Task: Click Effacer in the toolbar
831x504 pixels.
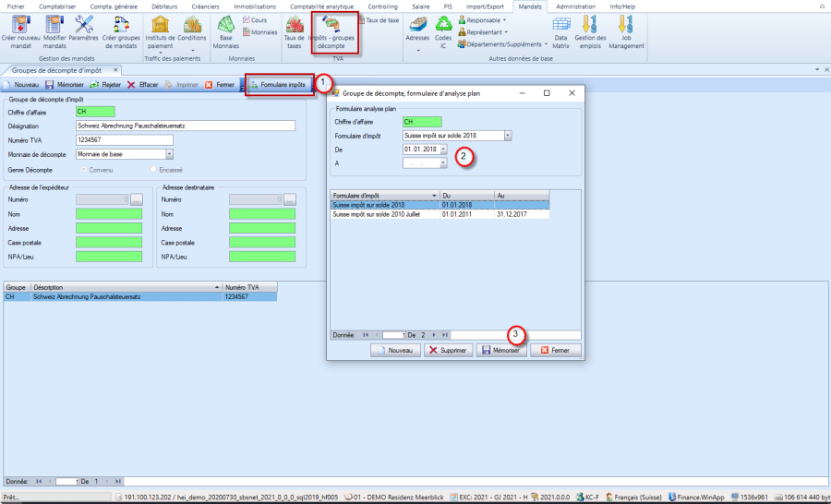Action: point(142,85)
